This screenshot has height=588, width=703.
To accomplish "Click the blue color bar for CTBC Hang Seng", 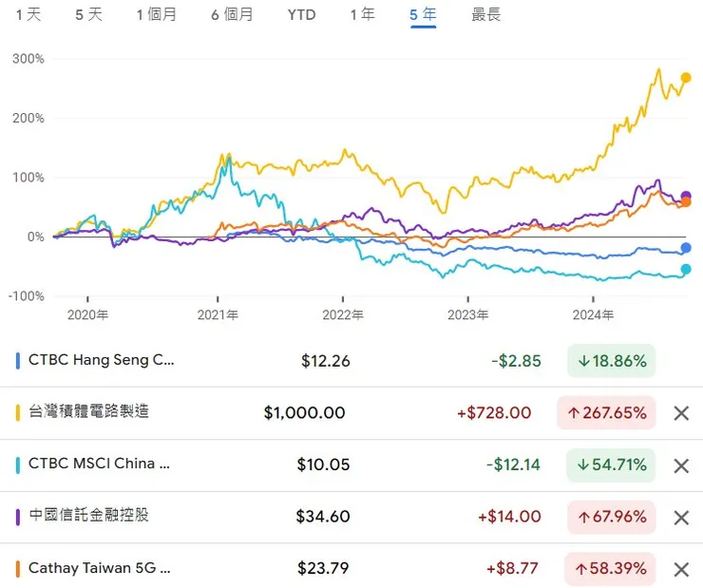I will pos(18,361).
